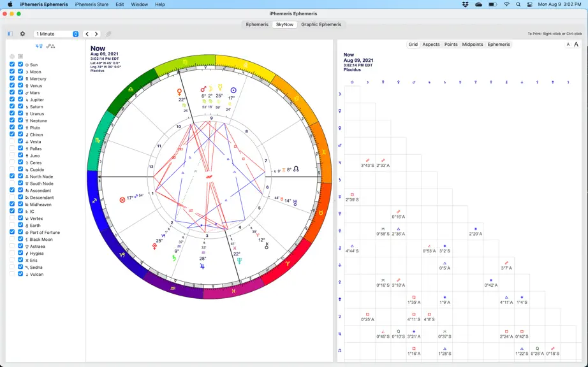Click the Jupiter glyph in the chart

click(203, 266)
